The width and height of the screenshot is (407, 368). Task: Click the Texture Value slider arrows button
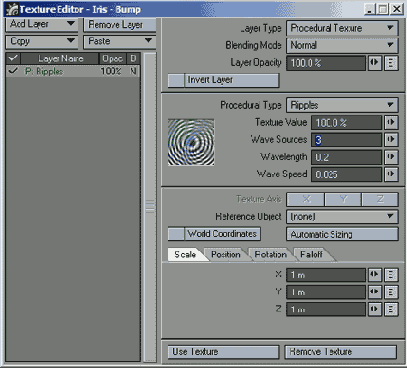click(x=391, y=123)
